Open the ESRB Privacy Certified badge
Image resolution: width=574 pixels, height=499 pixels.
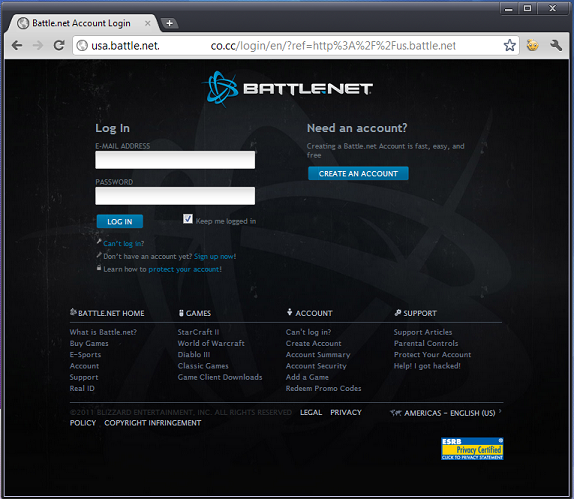click(472, 448)
